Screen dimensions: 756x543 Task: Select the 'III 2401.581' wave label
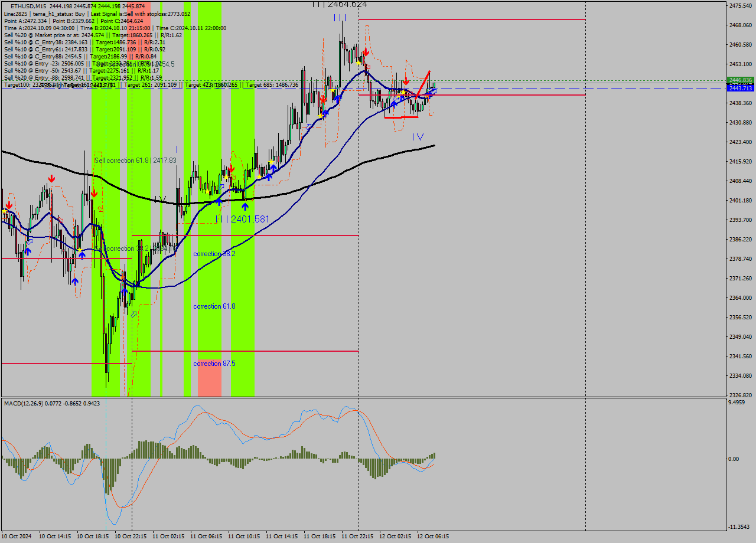[242, 219]
